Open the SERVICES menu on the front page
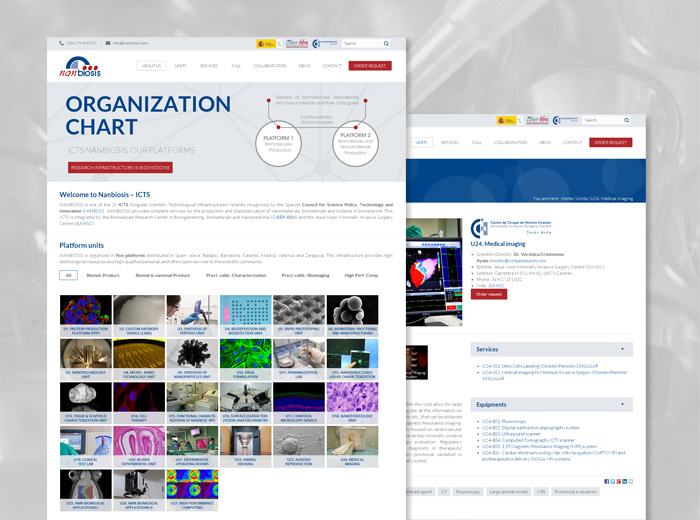The height and width of the screenshot is (520, 700). click(x=208, y=66)
